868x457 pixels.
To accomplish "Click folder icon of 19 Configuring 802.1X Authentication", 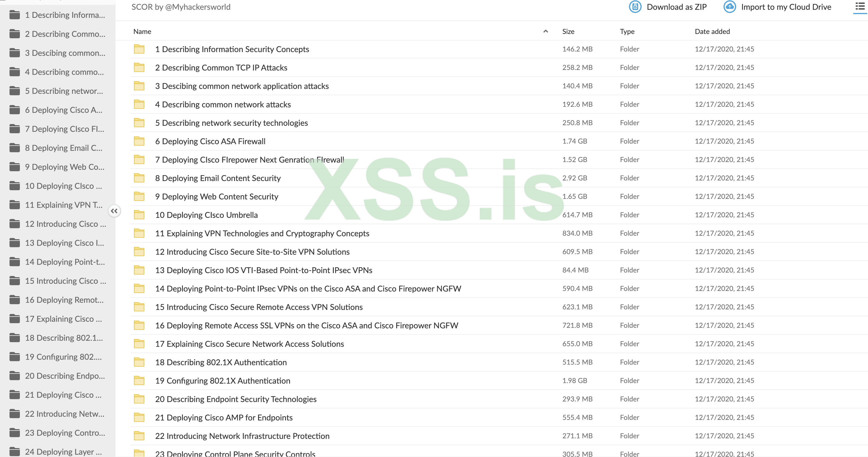I will click(139, 380).
